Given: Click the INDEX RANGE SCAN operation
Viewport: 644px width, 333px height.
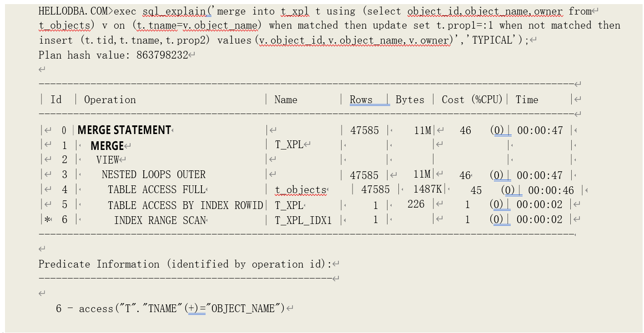Looking at the screenshot, I should [x=160, y=220].
